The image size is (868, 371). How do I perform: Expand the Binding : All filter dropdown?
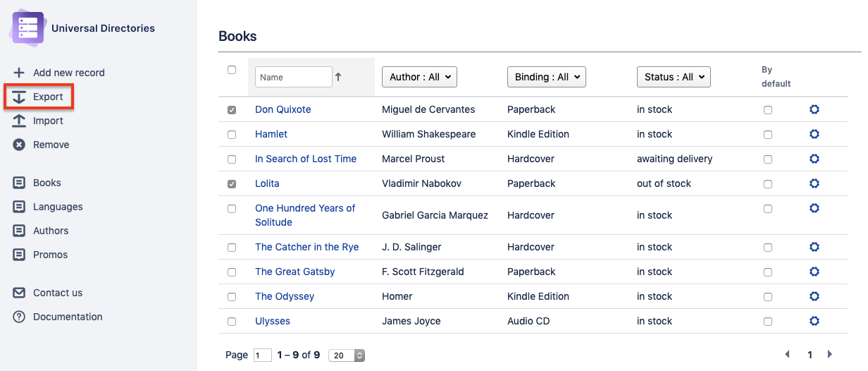pos(547,77)
